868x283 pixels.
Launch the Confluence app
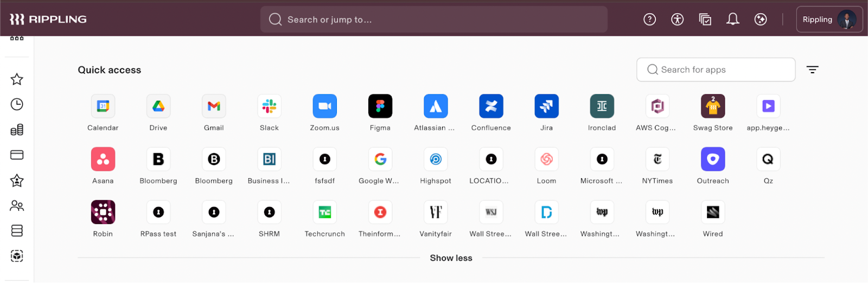(491, 106)
